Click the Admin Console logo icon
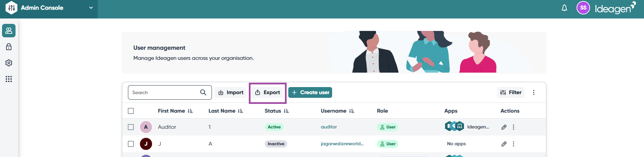Viewport: 644px width, 157px height. (x=11, y=8)
